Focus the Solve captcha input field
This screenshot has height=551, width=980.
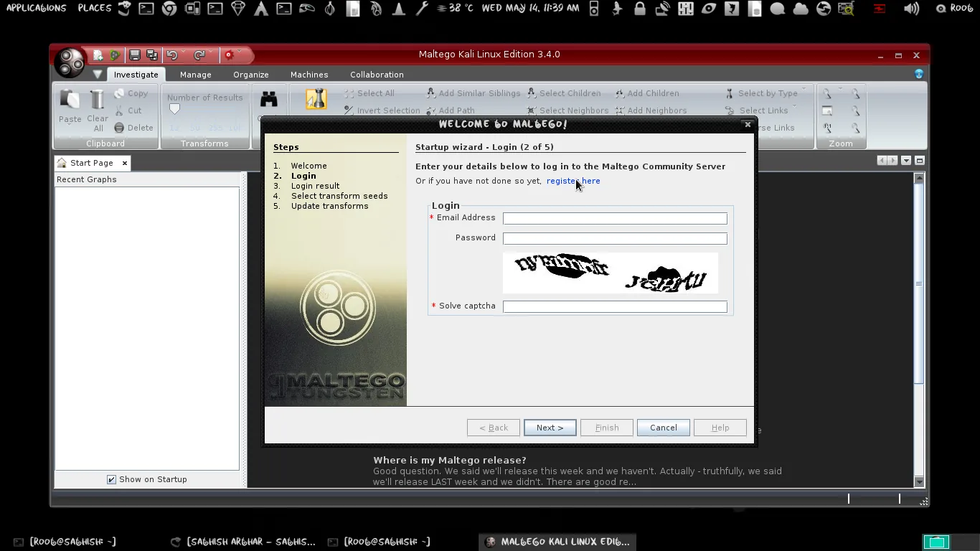click(x=615, y=306)
